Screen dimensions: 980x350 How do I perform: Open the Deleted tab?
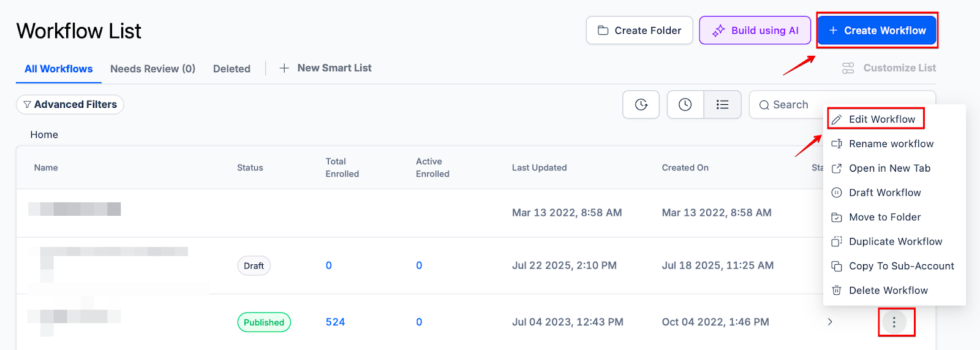point(232,69)
